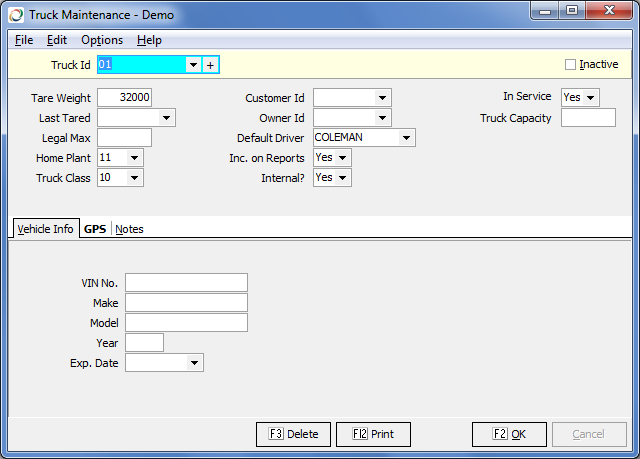This screenshot has height=459, width=640.
Task: Open the Last Tared date picker
Action: tap(166, 118)
